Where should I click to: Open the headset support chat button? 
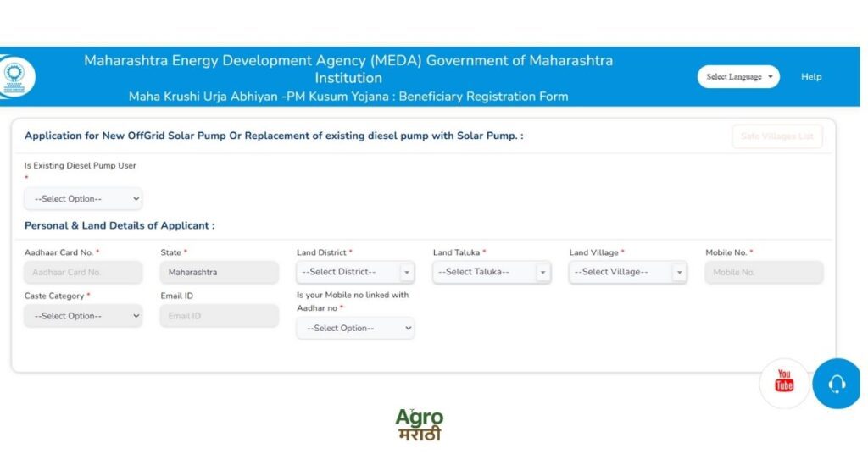click(837, 383)
